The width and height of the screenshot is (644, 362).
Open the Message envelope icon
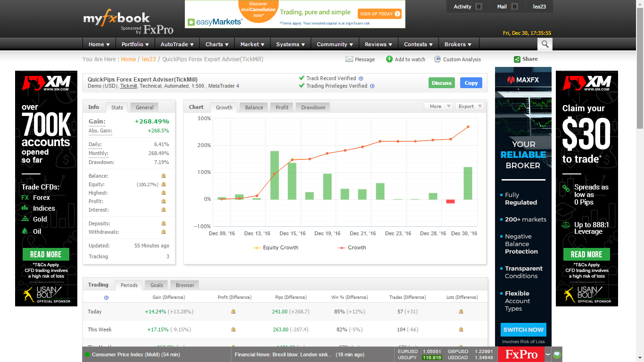[349, 59]
